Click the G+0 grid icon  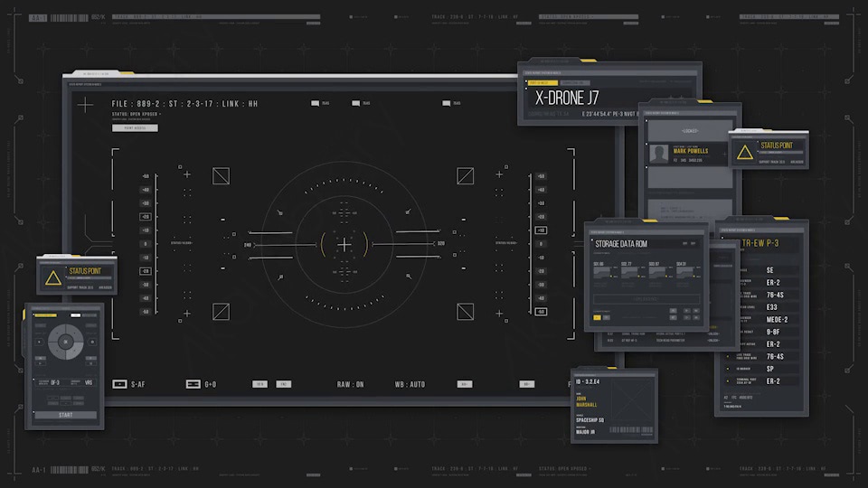193,384
